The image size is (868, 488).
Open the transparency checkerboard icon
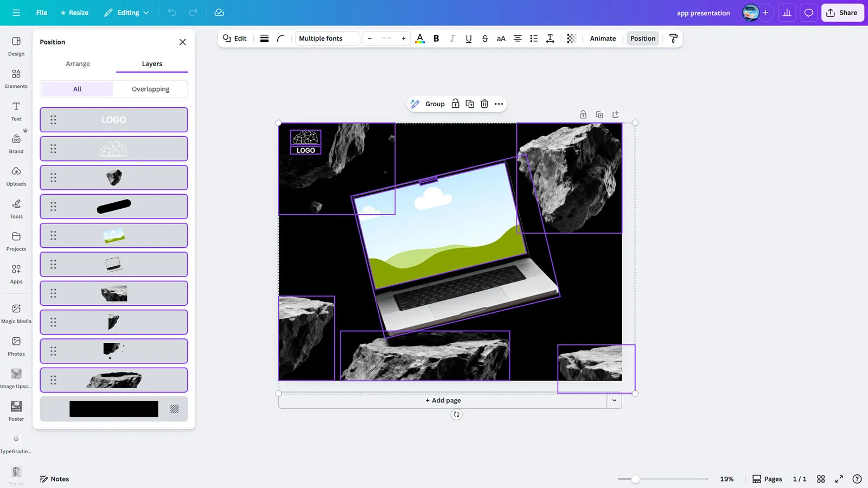tap(571, 38)
